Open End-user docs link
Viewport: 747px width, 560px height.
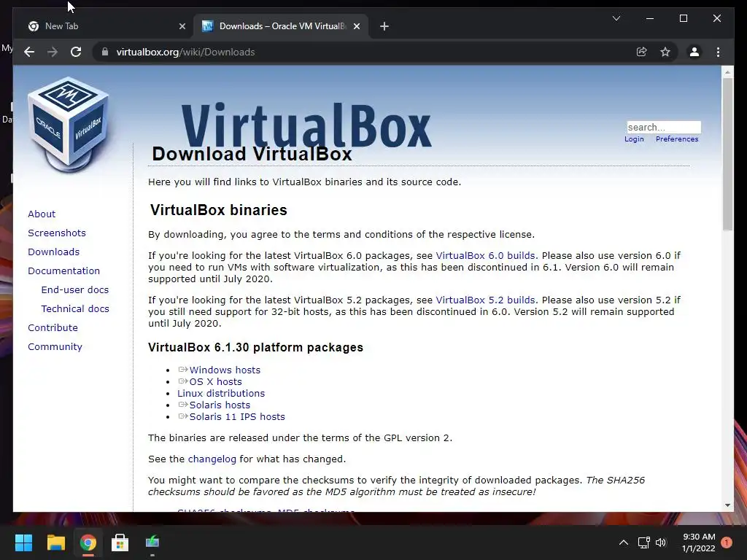[75, 290]
